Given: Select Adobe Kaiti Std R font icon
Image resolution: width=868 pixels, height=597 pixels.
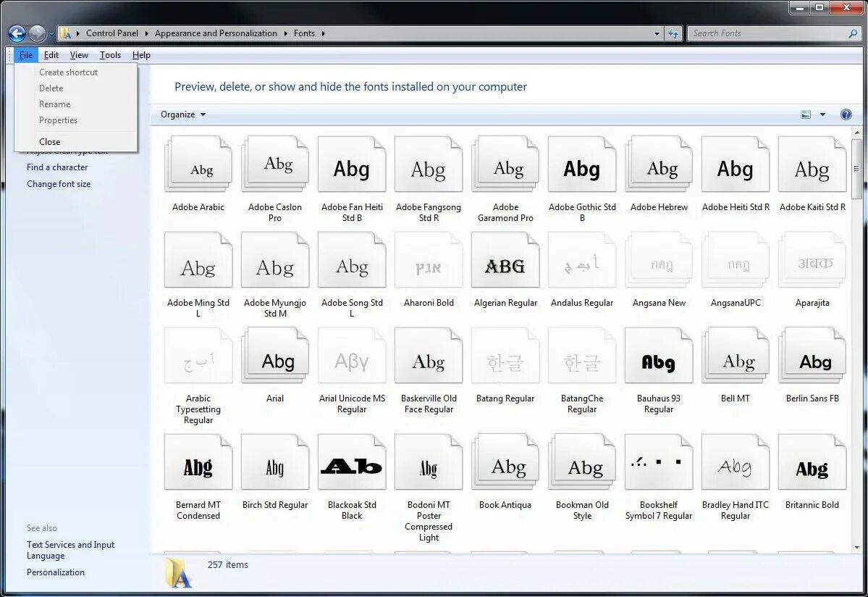Looking at the screenshot, I should point(812,164).
